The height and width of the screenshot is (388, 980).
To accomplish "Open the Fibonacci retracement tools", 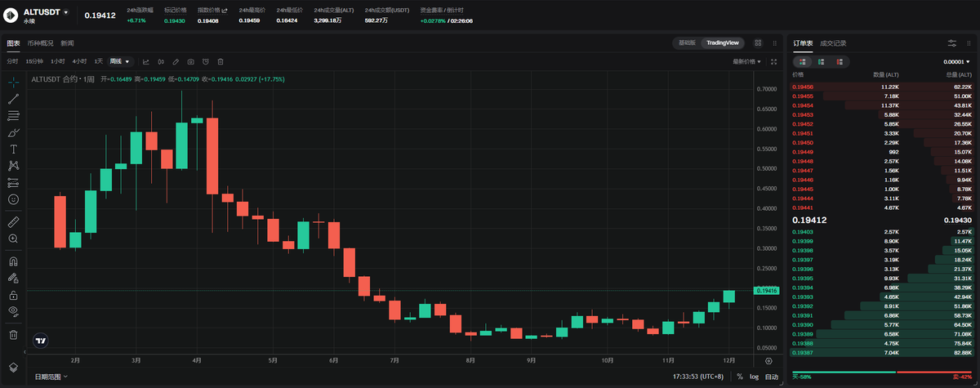I will [x=13, y=116].
